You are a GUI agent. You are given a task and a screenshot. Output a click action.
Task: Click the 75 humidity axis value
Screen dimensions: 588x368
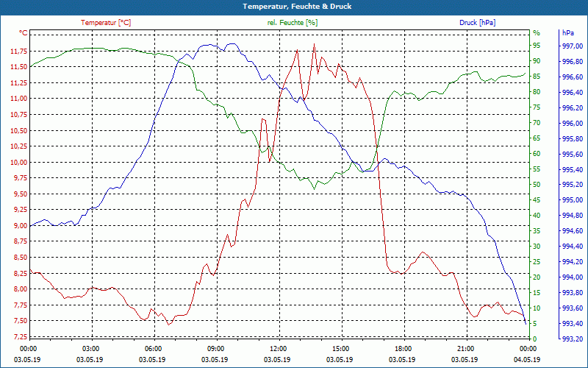537,107
